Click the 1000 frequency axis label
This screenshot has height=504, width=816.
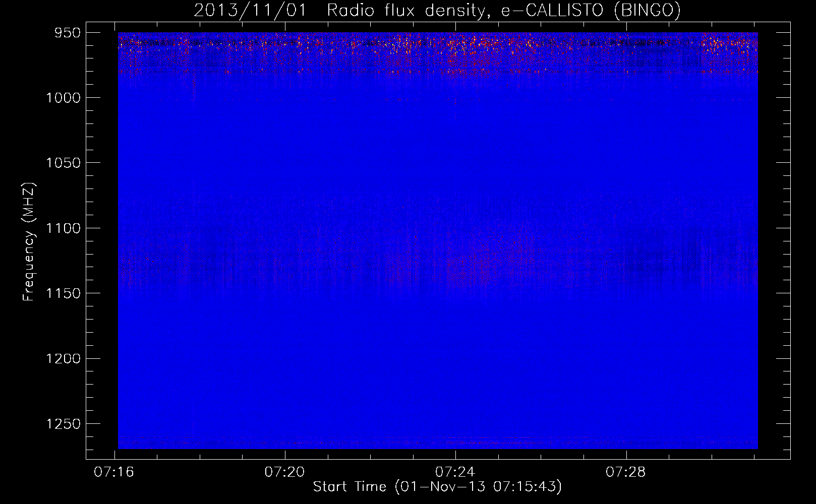(63, 98)
